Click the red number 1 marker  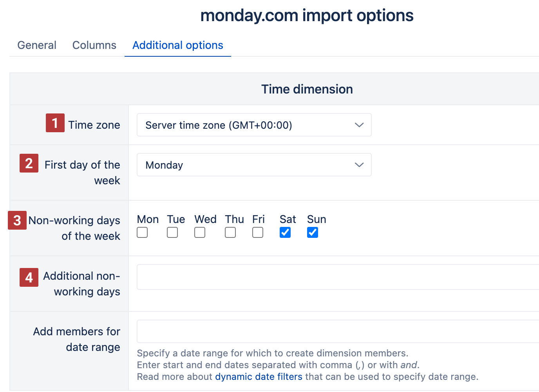tap(55, 123)
